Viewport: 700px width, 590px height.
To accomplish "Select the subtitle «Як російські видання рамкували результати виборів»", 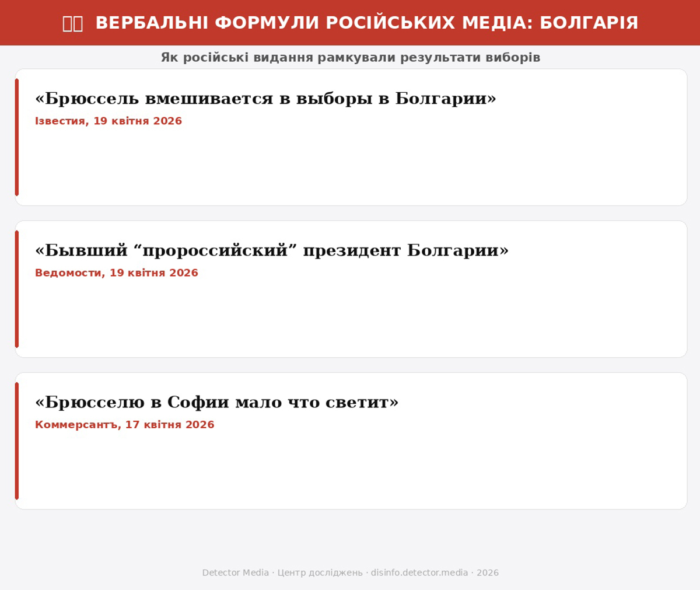I will [x=350, y=58].
